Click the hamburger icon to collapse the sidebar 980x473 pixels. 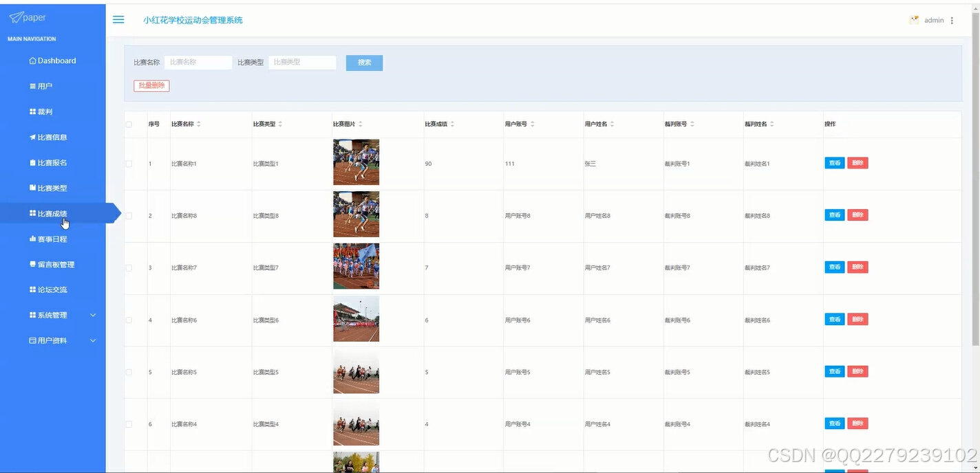tap(118, 19)
